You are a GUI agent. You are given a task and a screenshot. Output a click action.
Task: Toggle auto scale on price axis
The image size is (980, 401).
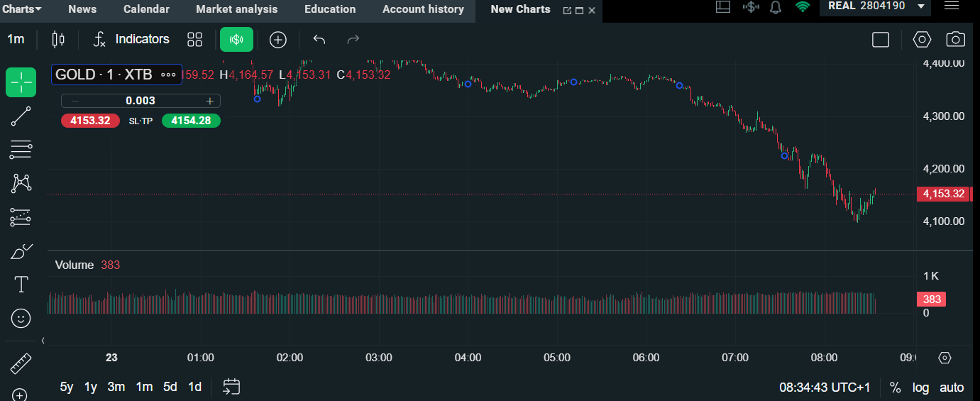click(x=952, y=388)
